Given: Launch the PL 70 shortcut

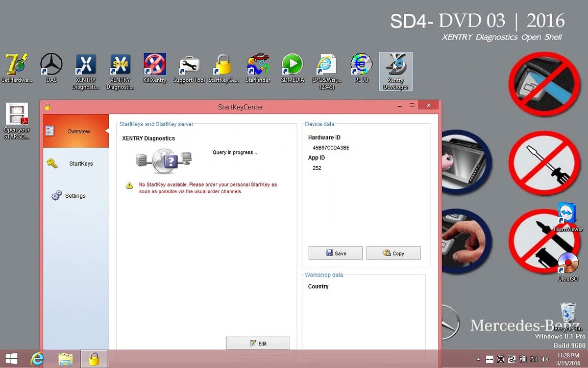Looking at the screenshot, I should tap(361, 68).
